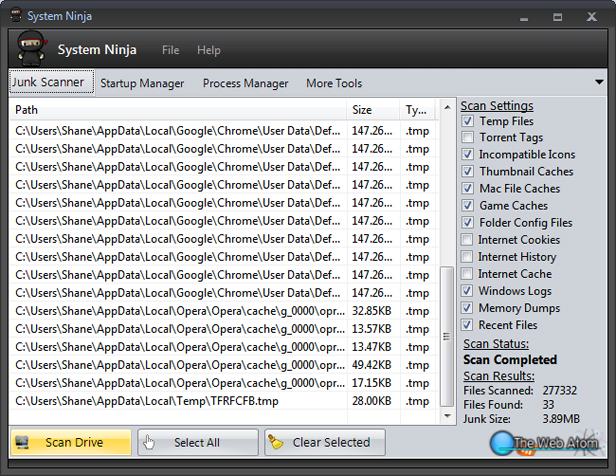The height and width of the screenshot is (476, 616).
Task: Open the Process Manager tab
Action: pos(245,83)
